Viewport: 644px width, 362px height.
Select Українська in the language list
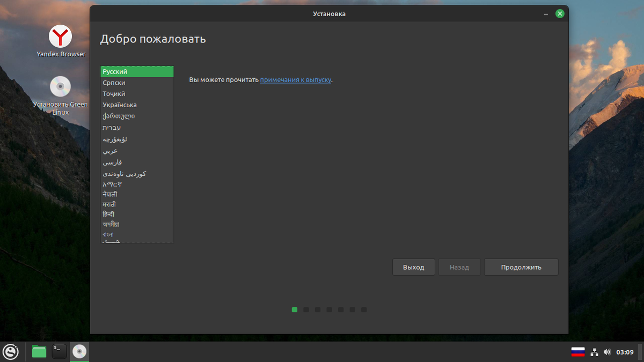pos(137,105)
